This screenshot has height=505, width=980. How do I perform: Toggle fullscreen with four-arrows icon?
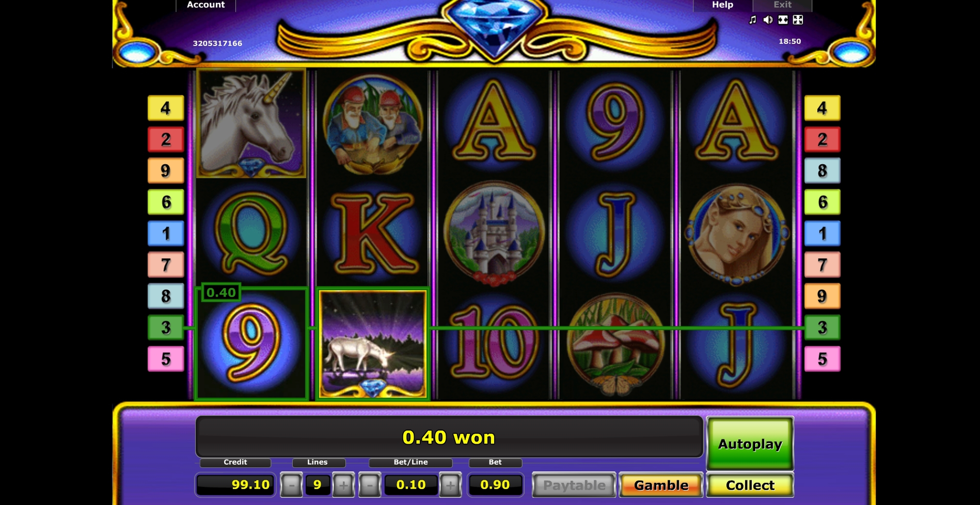point(798,20)
